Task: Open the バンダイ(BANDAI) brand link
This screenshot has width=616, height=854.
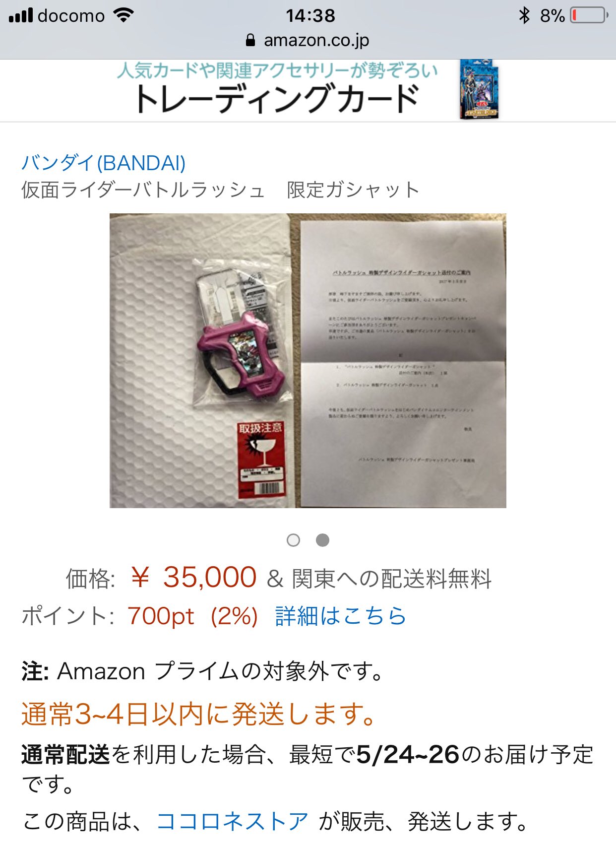Action: click(104, 163)
